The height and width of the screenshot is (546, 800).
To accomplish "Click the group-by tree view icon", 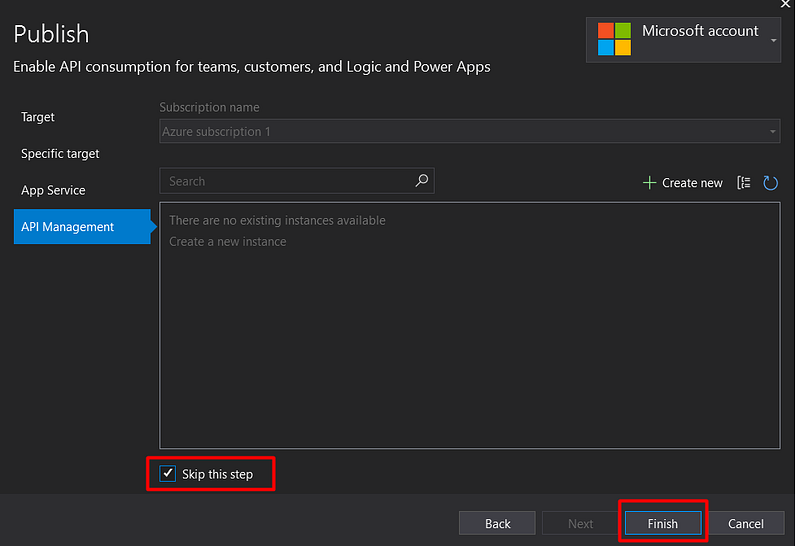I will click(744, 182).
